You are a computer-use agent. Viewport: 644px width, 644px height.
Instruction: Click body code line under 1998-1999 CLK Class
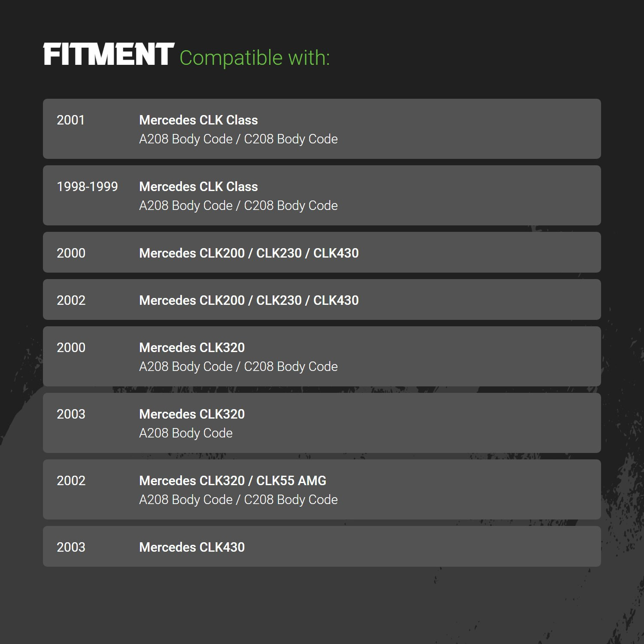click(238, 206)
